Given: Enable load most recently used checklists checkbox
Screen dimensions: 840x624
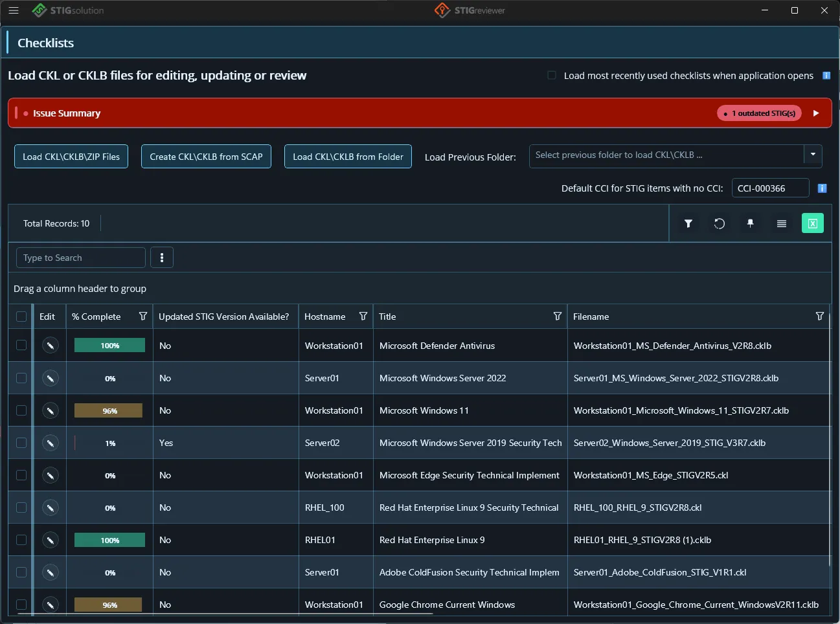Looking at the screenshot, I should tap(552, 75).
